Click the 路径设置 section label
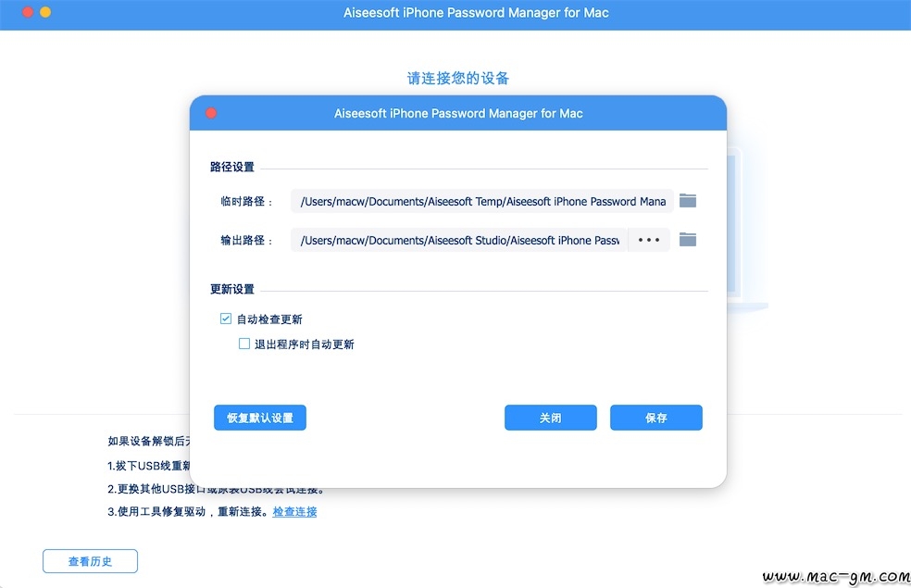 231,167
